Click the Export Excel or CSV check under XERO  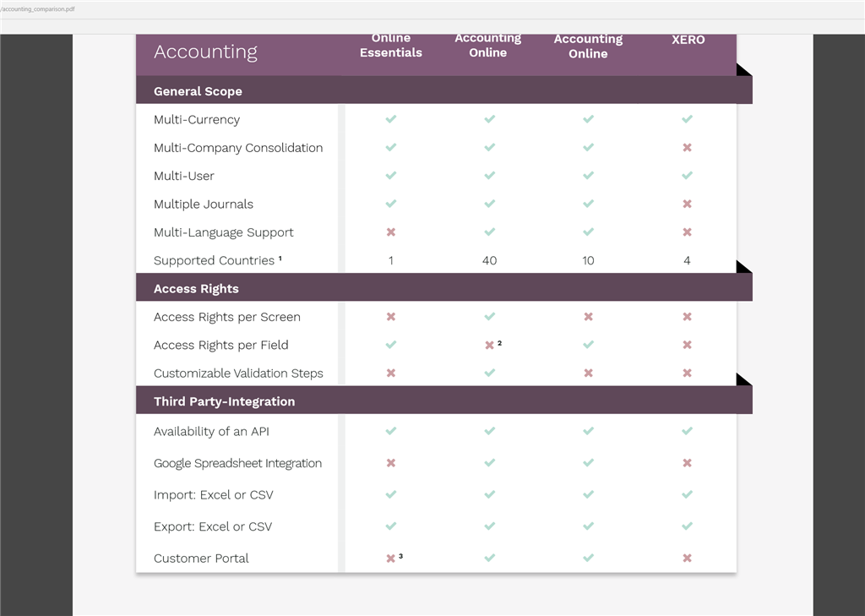pyautogui.click(x=687, y=526)
